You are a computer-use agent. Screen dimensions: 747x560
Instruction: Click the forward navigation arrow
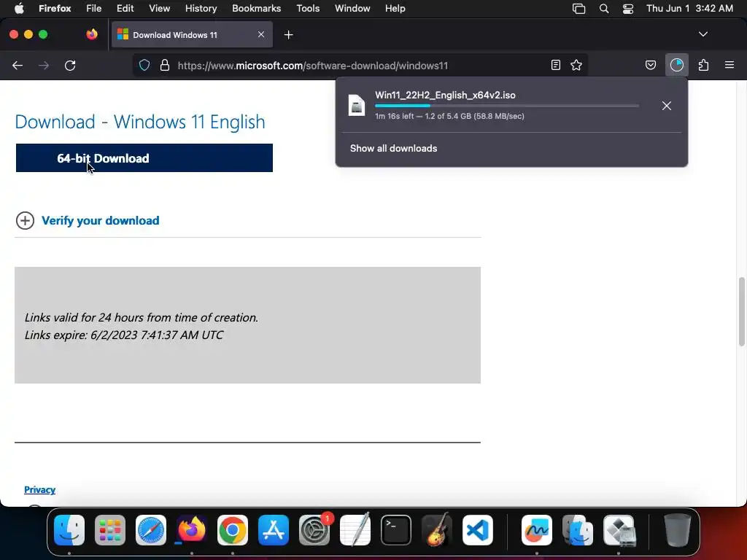pos(44,65)
